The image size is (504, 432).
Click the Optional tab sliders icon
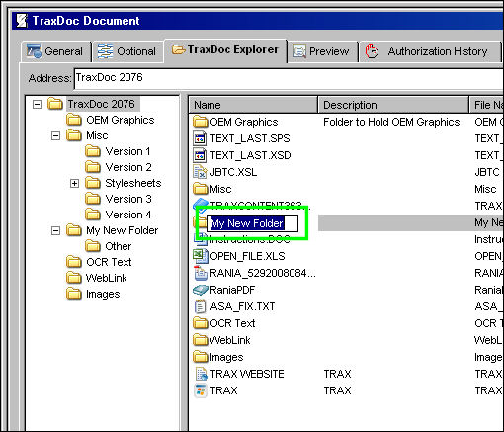coord(105,51)
